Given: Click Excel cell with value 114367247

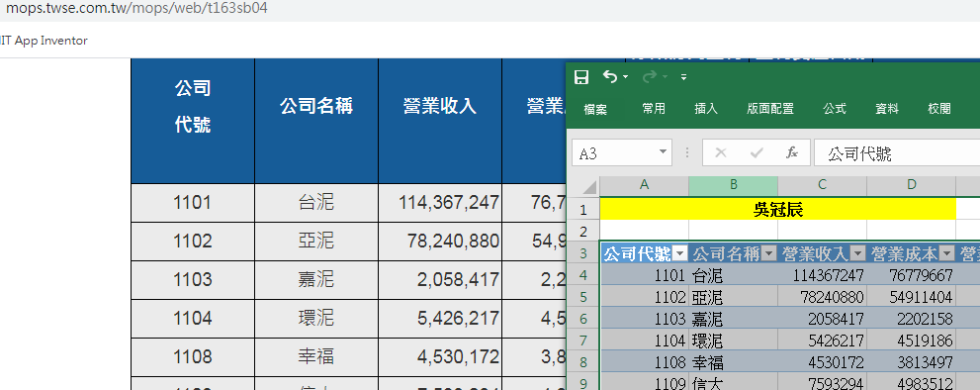Looking at the screenshot, I should point(823,275).
